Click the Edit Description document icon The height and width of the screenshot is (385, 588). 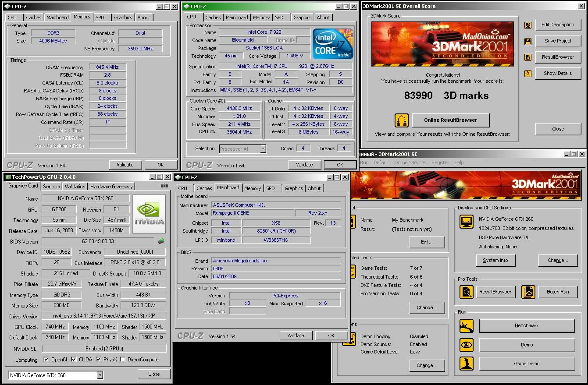528,25
